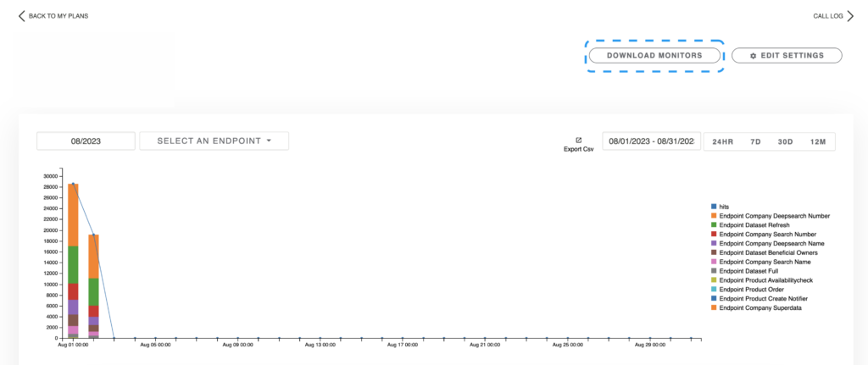
Task: Open the 08/2023 month picker
Action: tap(86, 141)
